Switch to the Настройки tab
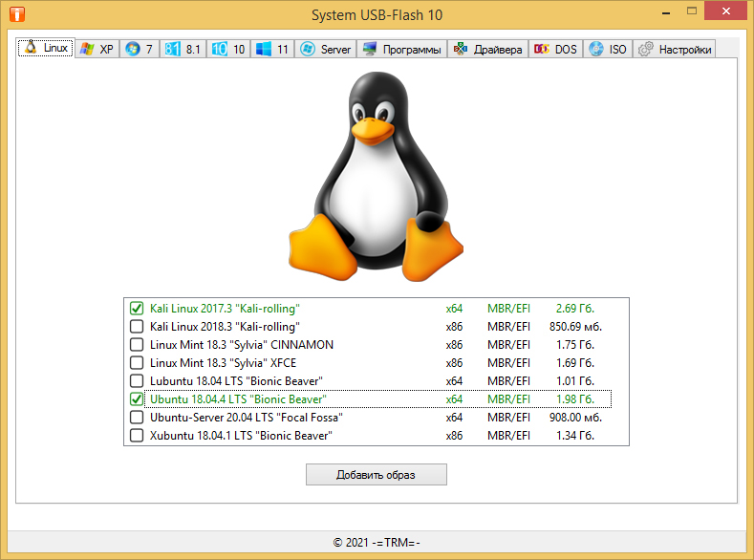 click(x=674, y=49)
